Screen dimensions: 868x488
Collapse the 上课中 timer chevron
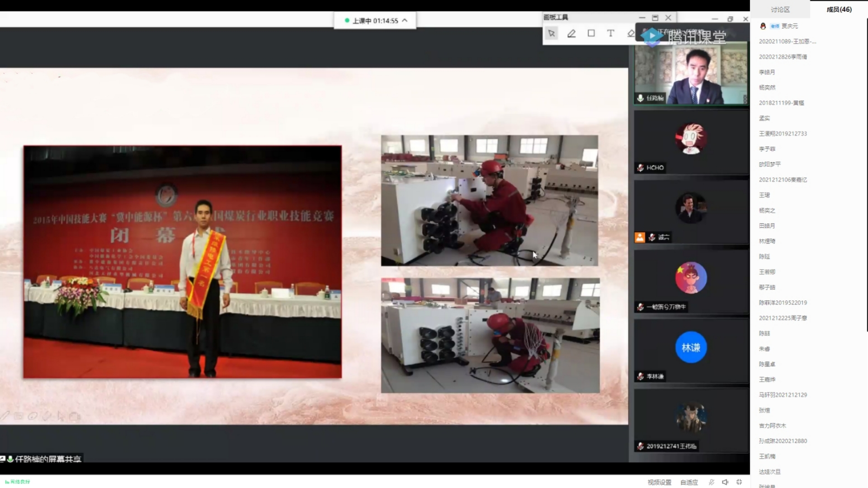(x=405, y=20)
